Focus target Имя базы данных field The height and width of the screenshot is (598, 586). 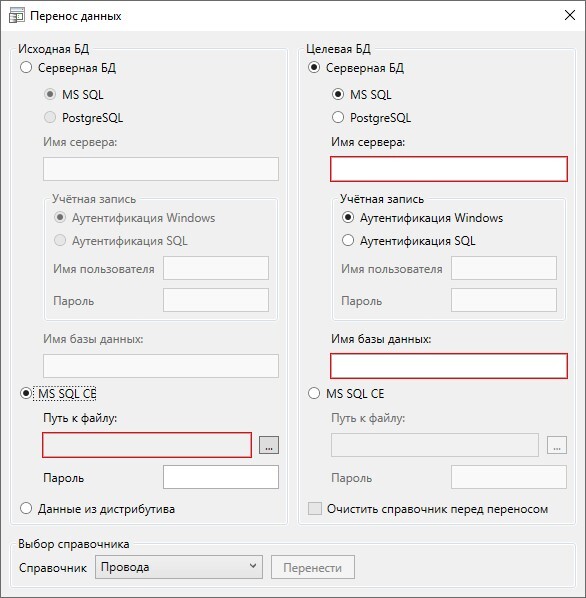449,366
